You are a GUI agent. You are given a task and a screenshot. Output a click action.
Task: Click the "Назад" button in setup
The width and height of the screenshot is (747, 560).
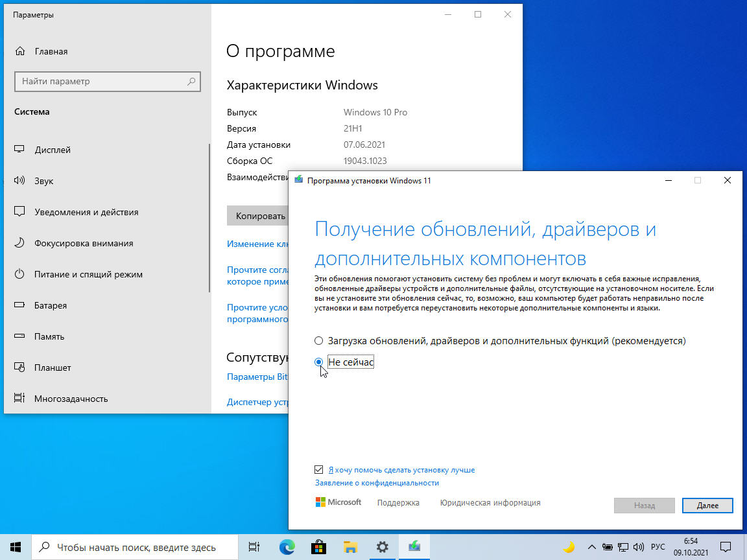pyautogui.click(x=644, y=506)
